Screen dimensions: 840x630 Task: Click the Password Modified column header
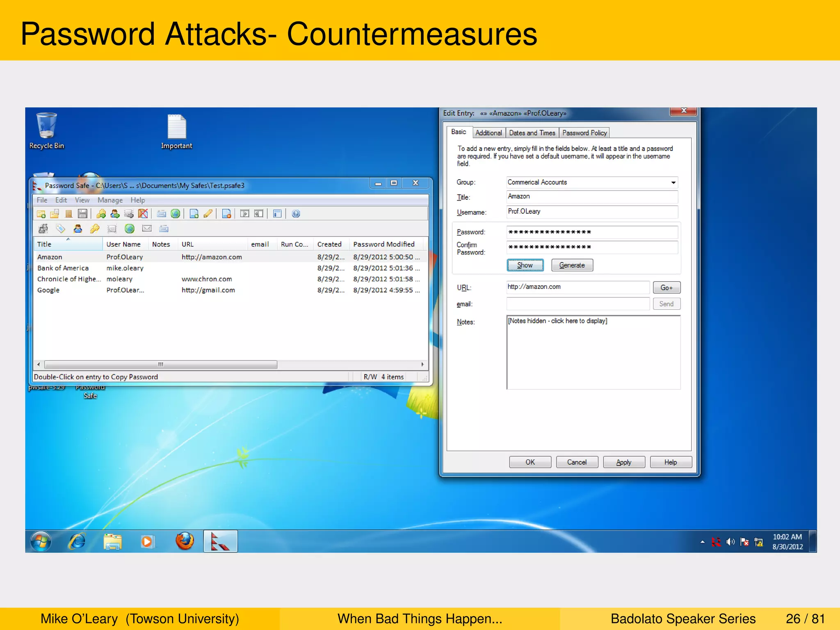coord(386,244)
